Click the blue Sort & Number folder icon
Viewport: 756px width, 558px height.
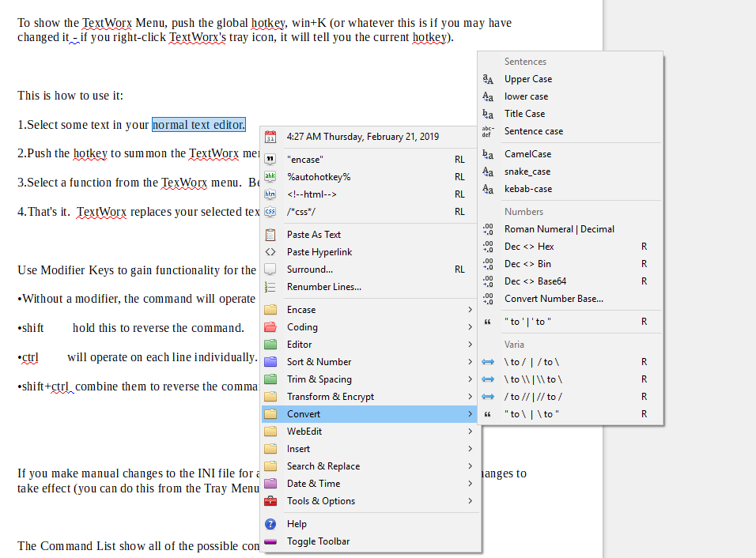click(x=270, y=362)
